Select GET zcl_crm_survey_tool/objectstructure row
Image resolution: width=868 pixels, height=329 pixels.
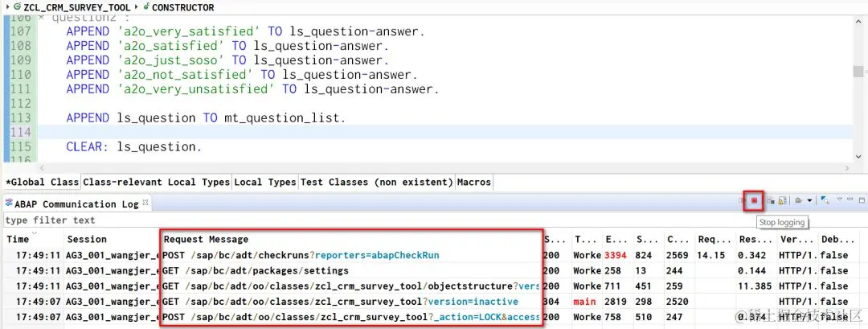coord(434,286)
